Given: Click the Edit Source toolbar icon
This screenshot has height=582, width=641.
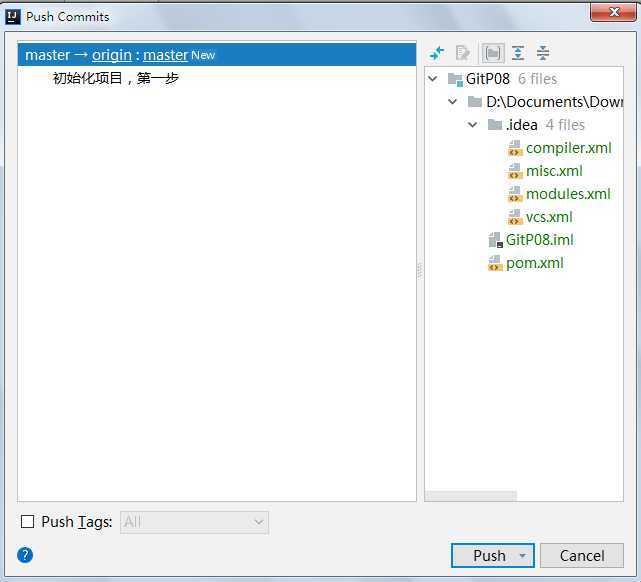Looking at the screenshot, I should point(463,53).
